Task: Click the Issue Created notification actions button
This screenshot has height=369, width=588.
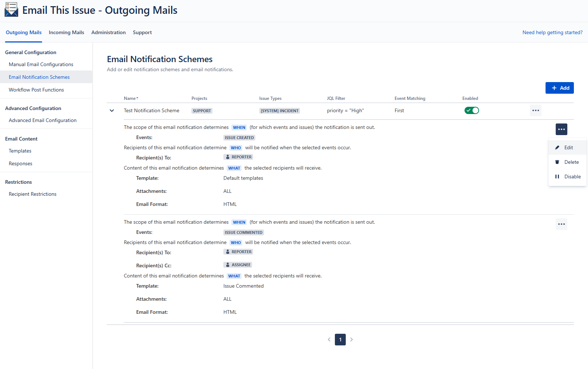Action: coord(561,129)
